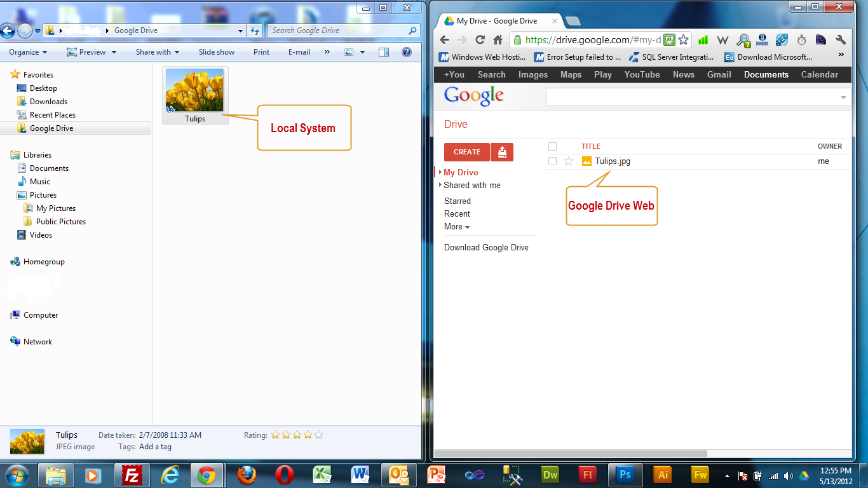Open FileZilla from the taskbar

point(132,475)
